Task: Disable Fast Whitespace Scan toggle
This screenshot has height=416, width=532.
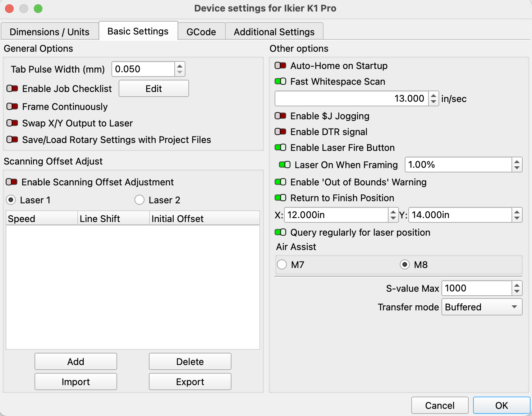Action: tap(280, 82)
